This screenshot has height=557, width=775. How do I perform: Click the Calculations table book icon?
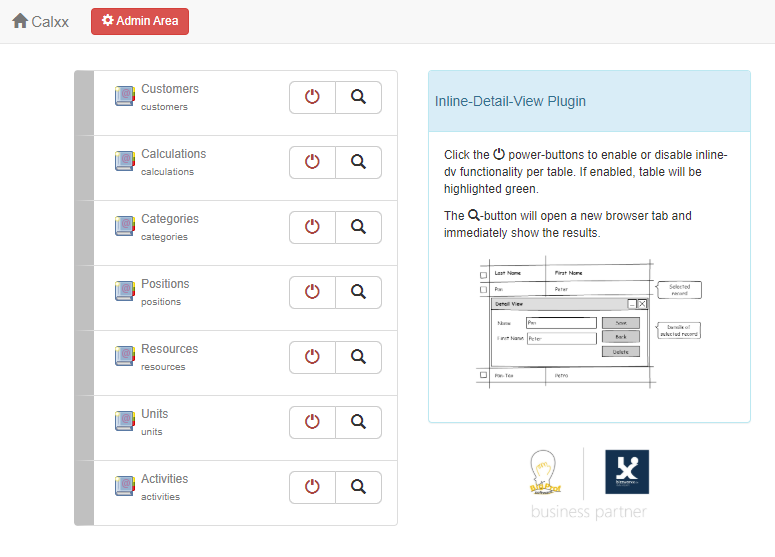(125, 161)
